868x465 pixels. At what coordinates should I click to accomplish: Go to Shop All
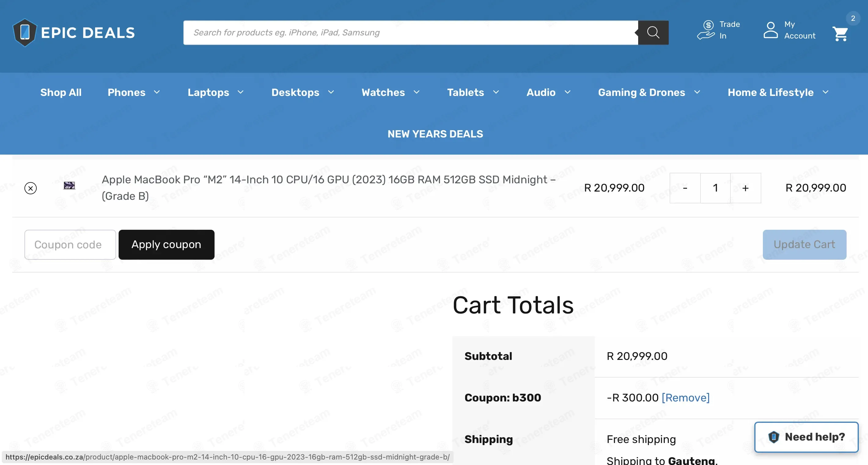coord(61,92)
